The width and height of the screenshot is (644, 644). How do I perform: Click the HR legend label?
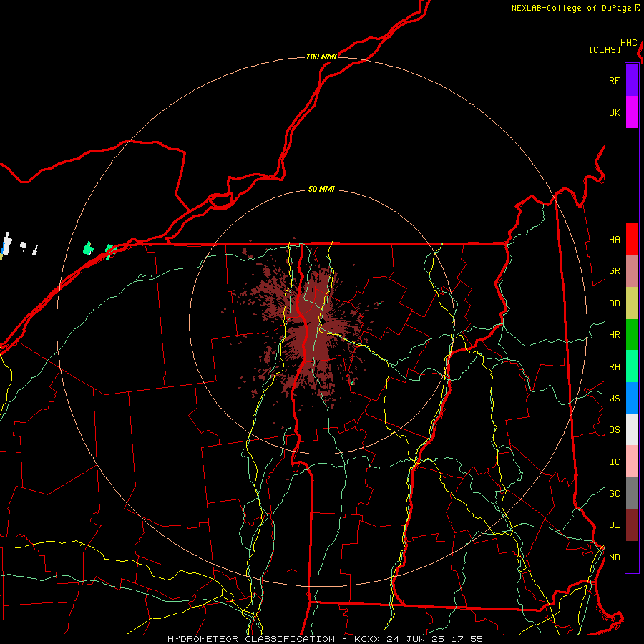(x=614, y=334)
